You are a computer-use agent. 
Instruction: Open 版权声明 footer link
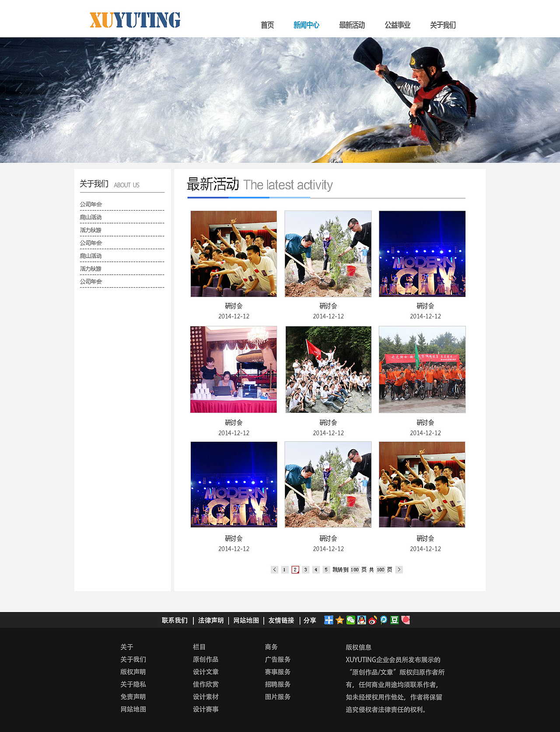coord(133,672)
